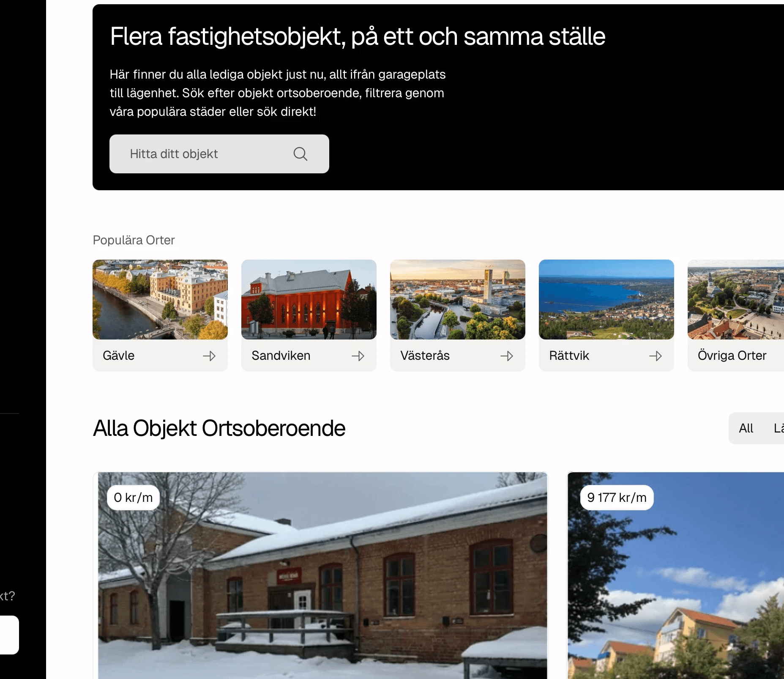Open the 9 177 kr/m listing image
The height and width of the screenshot is (679, 784).
click(x=676, y=575)
